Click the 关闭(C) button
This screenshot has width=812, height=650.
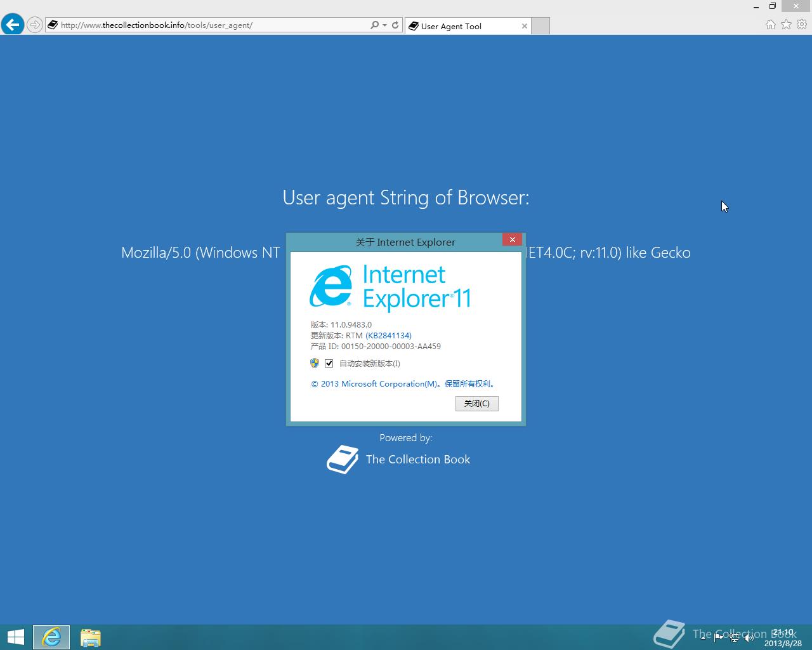click(477, 404)
